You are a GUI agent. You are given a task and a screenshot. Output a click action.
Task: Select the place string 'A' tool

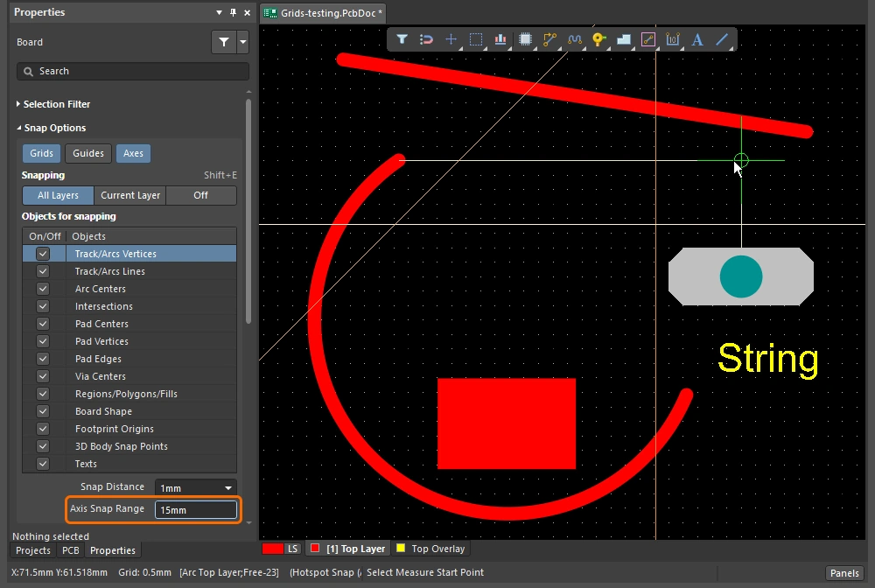click(x=697, y=39)
